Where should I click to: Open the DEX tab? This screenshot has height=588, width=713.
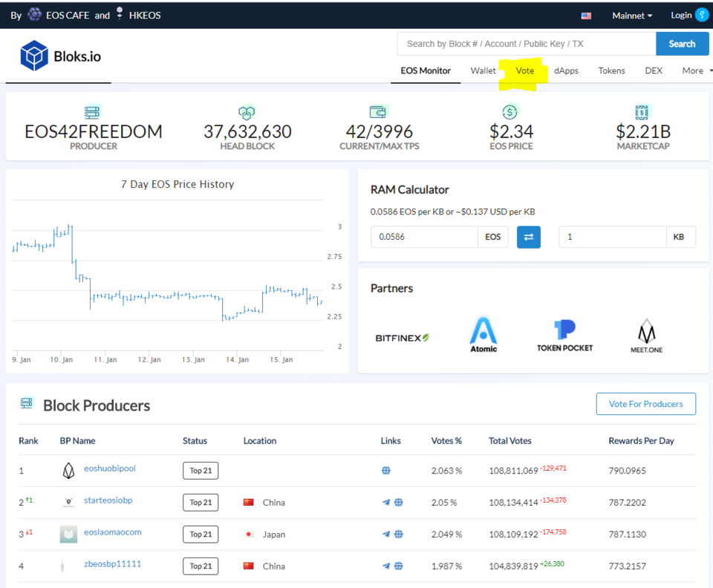tap(654, 71)
